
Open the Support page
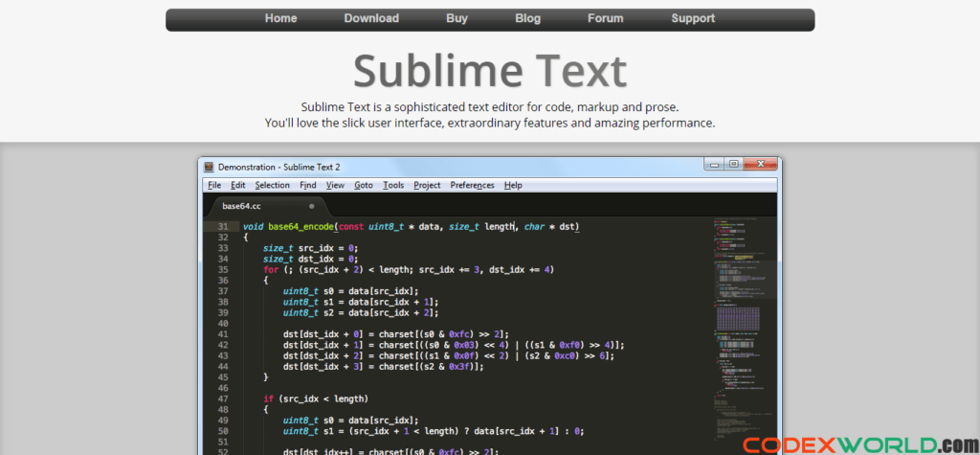point(693,19)
